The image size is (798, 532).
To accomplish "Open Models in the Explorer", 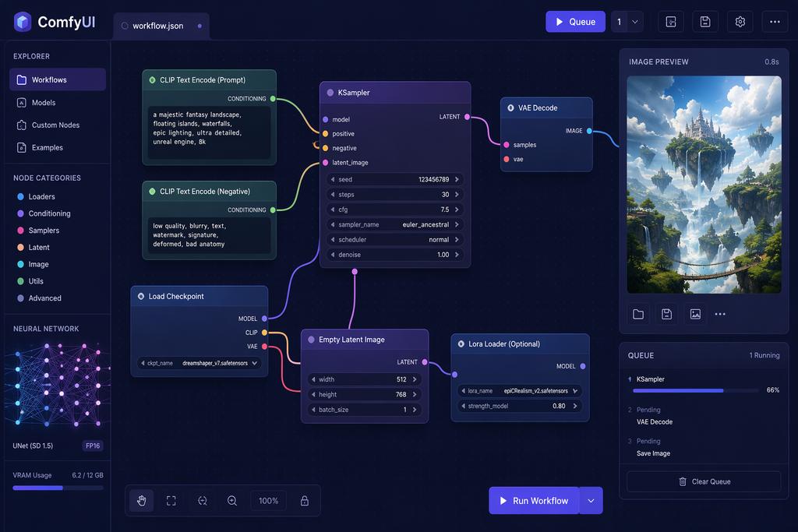I will click(58, 103).
